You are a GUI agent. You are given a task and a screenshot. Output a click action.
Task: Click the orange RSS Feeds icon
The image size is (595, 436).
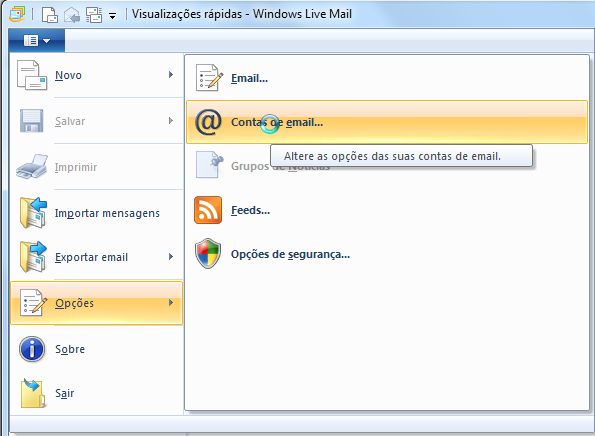pyautogui.click(x=208, y=210)
